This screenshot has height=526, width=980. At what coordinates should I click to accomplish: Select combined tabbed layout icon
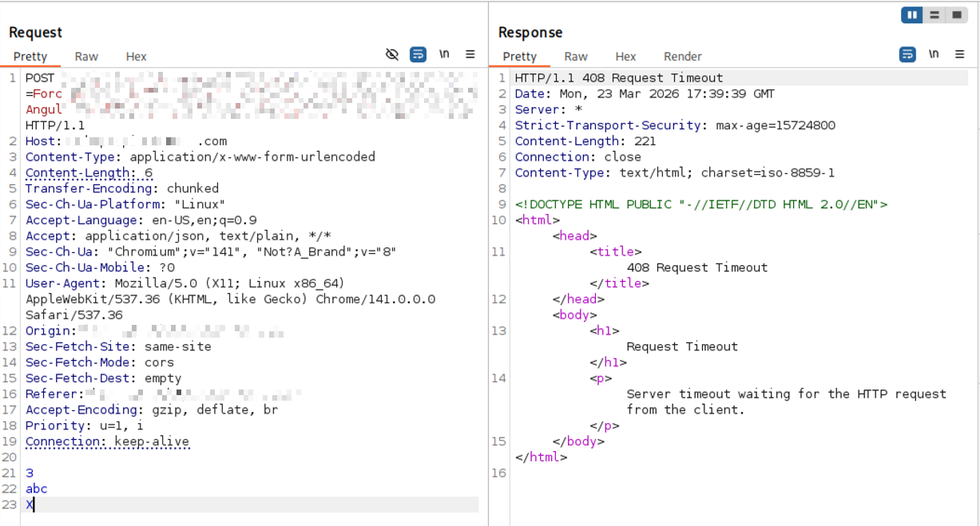point(955,14)
